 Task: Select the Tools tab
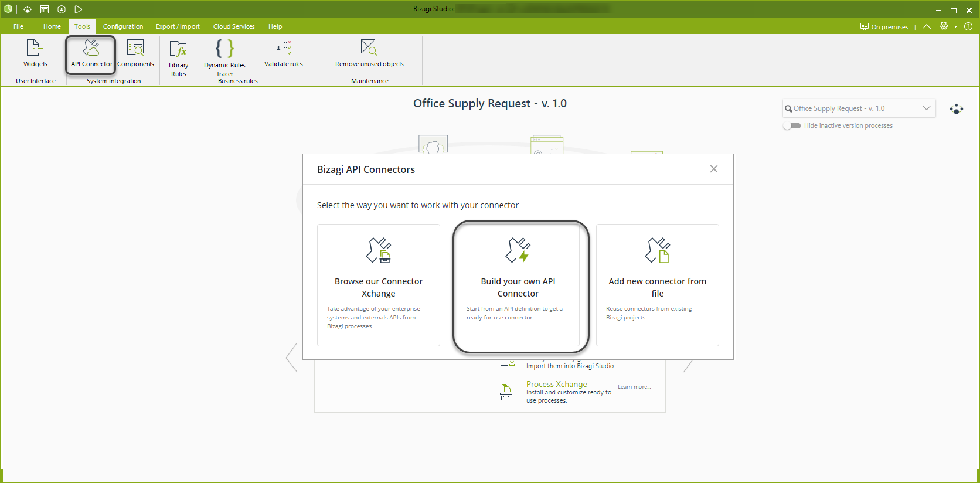click(82, 26)
